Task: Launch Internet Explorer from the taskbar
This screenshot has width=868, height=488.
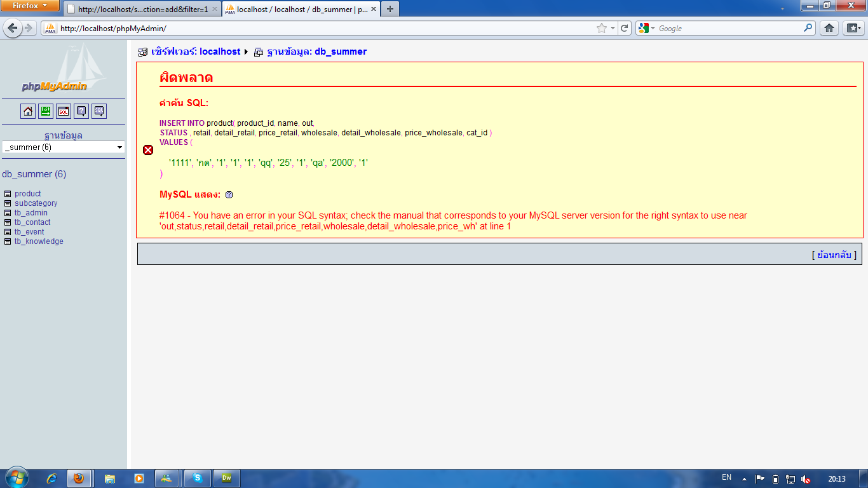Action: 52,478
